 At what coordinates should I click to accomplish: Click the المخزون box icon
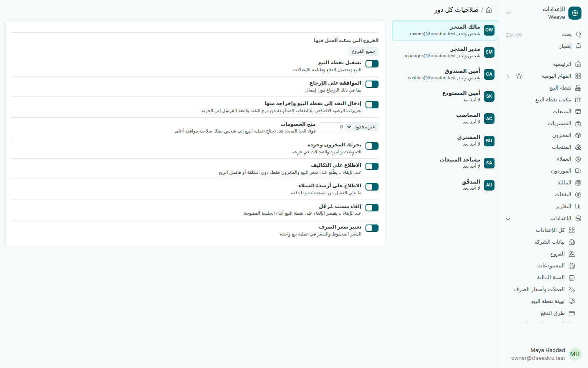click(578, 135)
